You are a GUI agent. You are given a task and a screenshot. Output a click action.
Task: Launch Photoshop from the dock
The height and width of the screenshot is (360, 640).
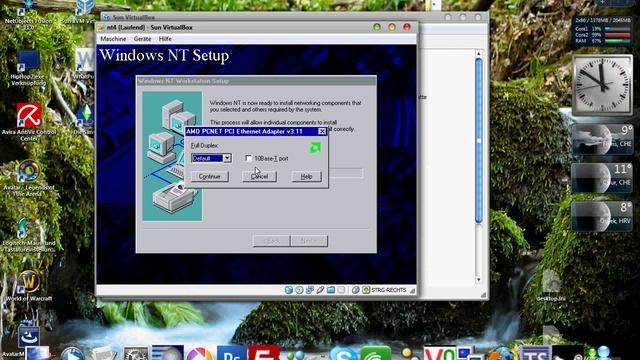coord(231,353)
